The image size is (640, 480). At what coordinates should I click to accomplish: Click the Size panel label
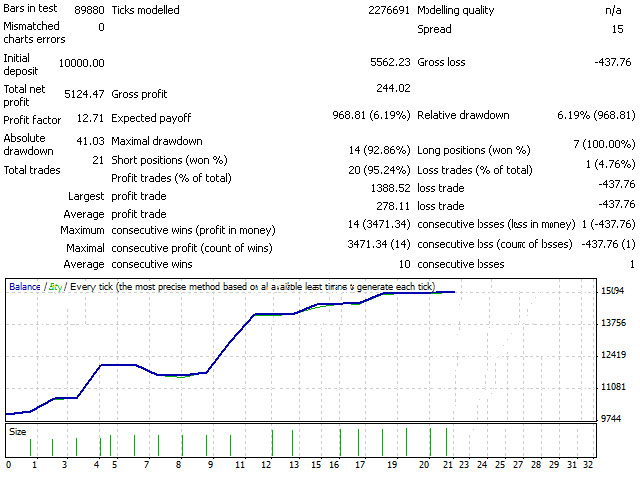click(18, 432)
